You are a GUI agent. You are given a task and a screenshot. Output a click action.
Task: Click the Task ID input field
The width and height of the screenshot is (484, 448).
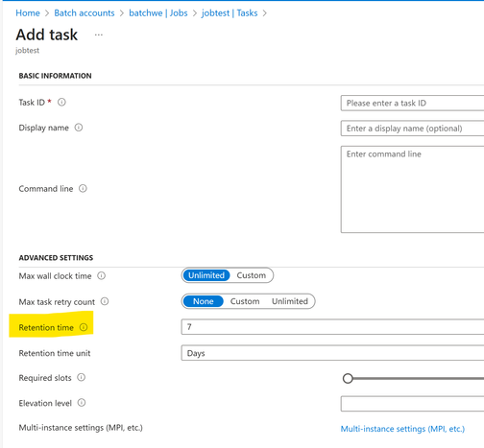tap(412, 103)
